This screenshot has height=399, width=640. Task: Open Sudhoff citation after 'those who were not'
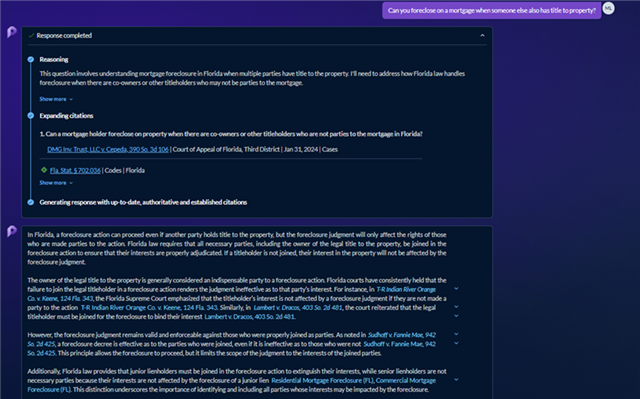[400, 344]
